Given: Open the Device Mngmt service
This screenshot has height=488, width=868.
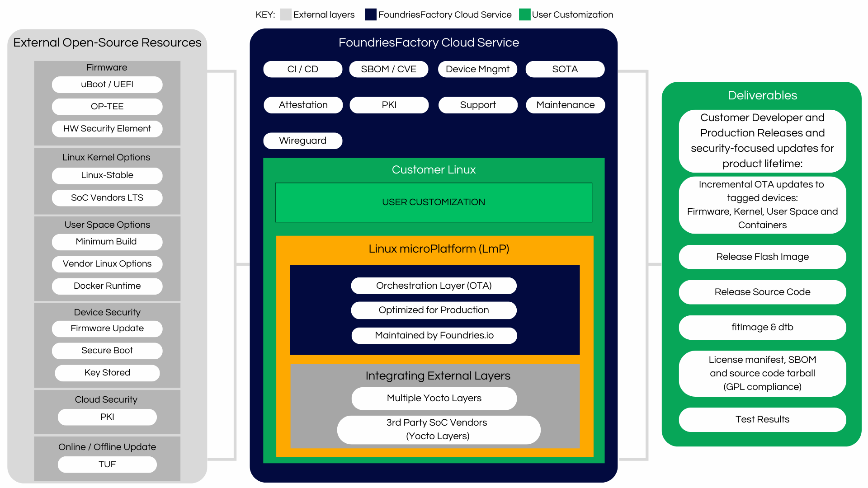Looking at the screenshot, I should [x=477, y=69].
